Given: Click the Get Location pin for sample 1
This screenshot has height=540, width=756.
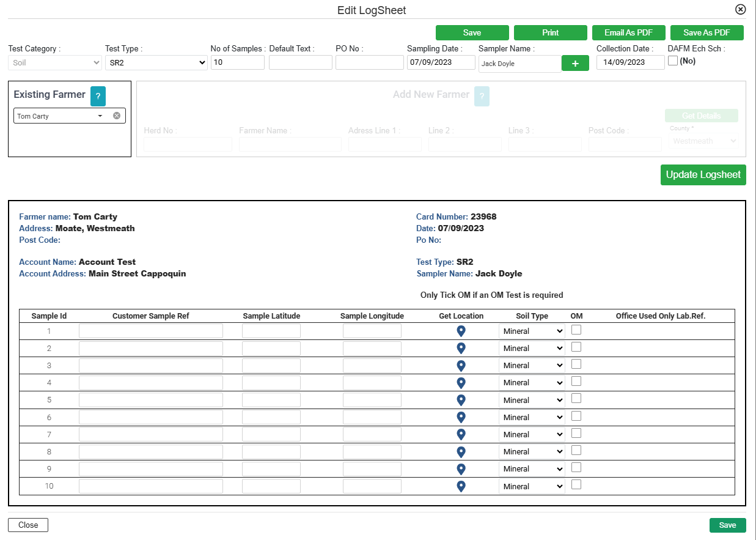Looking at the screenshot, I should point(461,331).
